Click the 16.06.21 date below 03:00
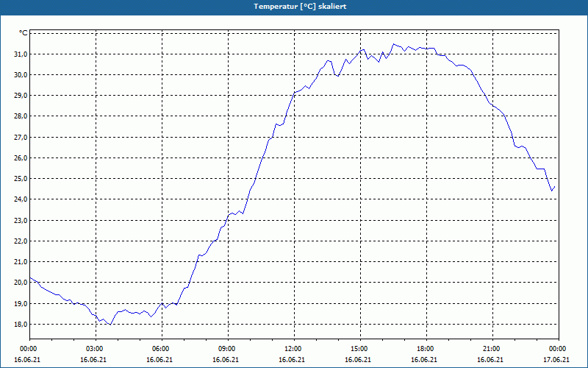Image resolution: width=588 pixels, height=368 pixels. coord(93,360)
